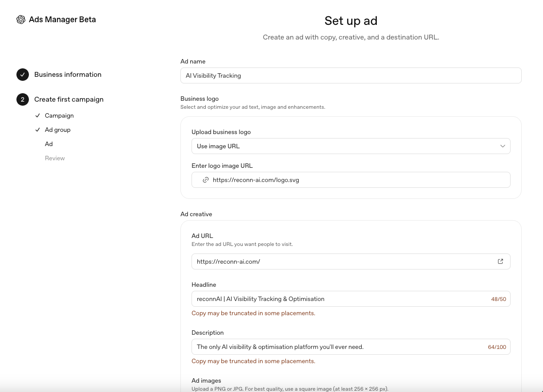Image resolution: width=543 pixels, height=392 pixels.
Task: Click the 'Description' field label
Action: tap(208, 333)
